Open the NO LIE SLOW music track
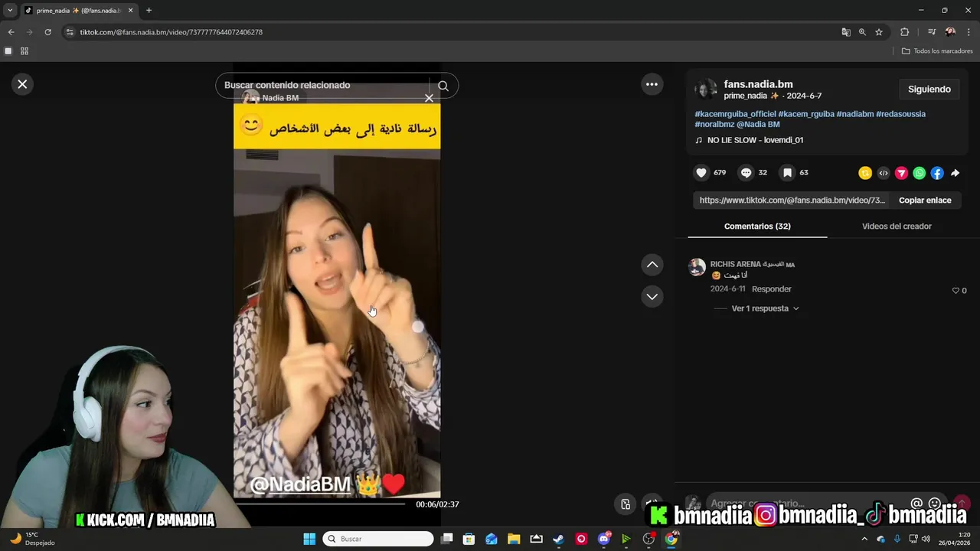 (x=755, y=140)
